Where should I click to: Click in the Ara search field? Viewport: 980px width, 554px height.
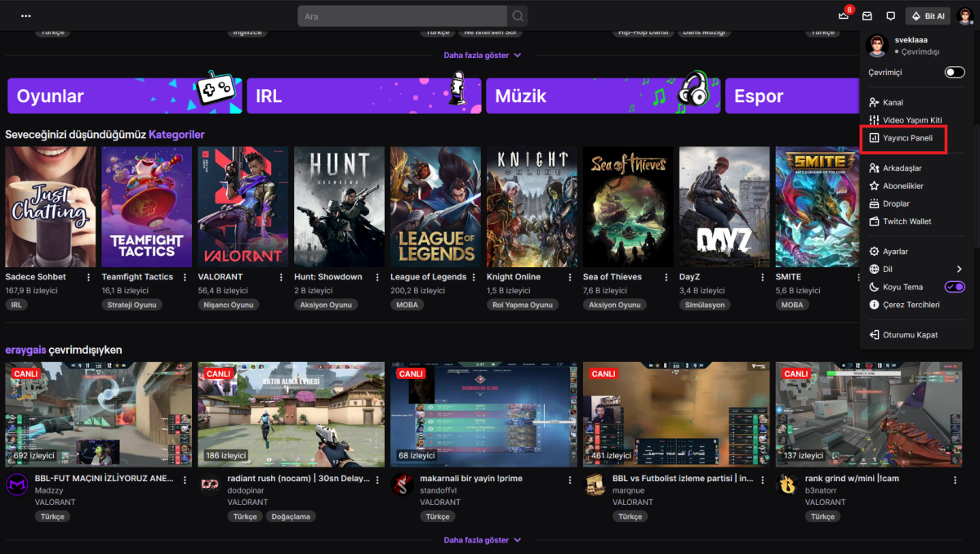coord(402,16)
